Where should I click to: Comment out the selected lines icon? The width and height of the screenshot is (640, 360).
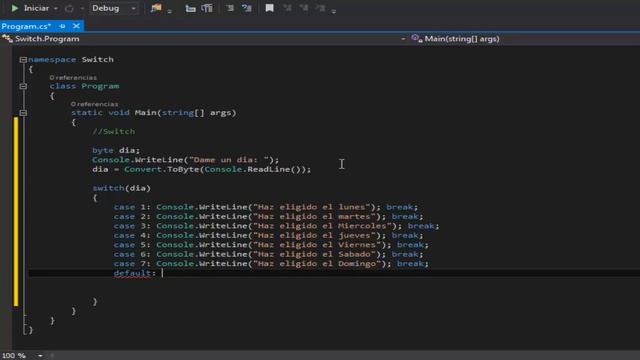(230, 8)
